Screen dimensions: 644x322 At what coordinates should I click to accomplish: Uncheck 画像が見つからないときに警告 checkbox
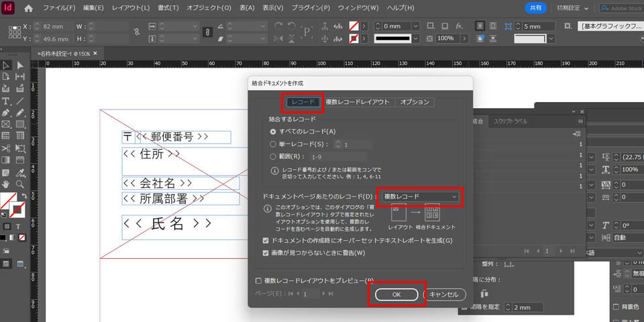coord(266,253)
